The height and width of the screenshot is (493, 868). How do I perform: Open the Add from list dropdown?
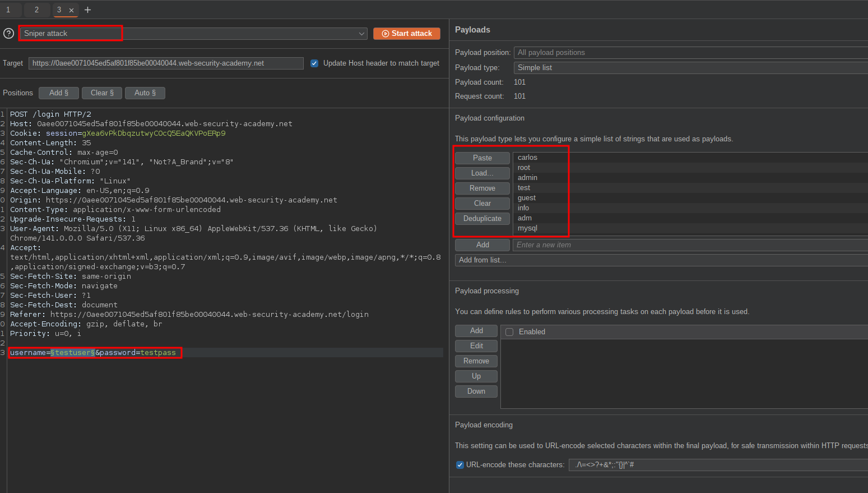[x=661, y=260]
